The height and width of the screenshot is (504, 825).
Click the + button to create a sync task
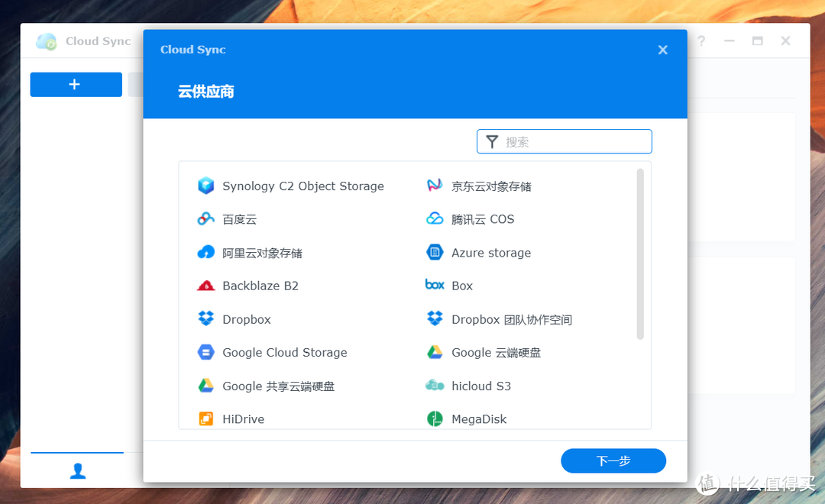coord(76,84)
